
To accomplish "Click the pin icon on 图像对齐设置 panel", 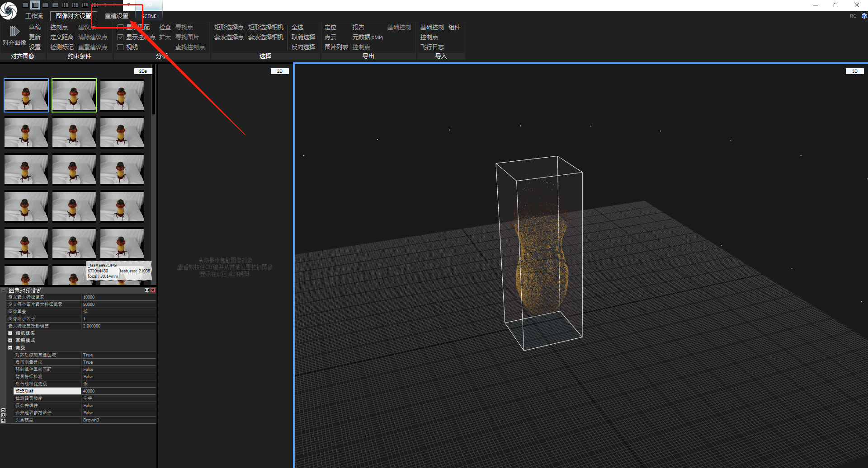I will [x=147, y=290].
